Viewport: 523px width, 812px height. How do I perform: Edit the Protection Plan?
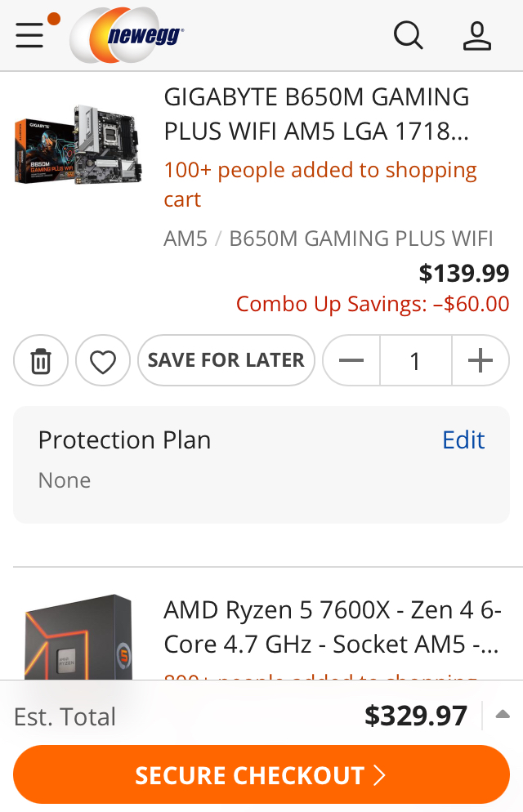pyautogui.click(x=463, y=440)
